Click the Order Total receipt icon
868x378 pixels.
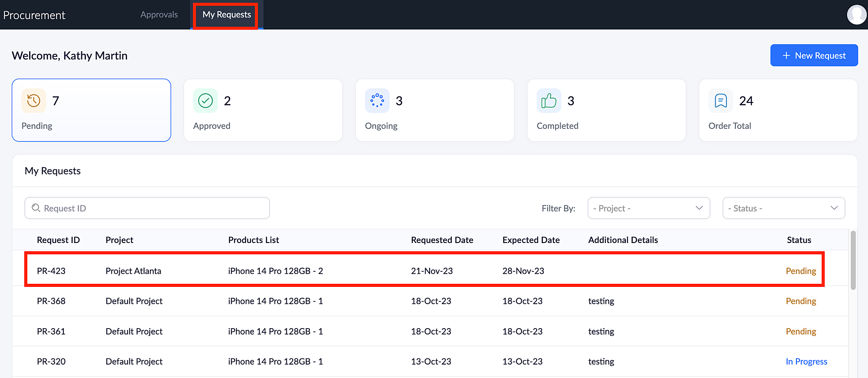click(721, 101)
